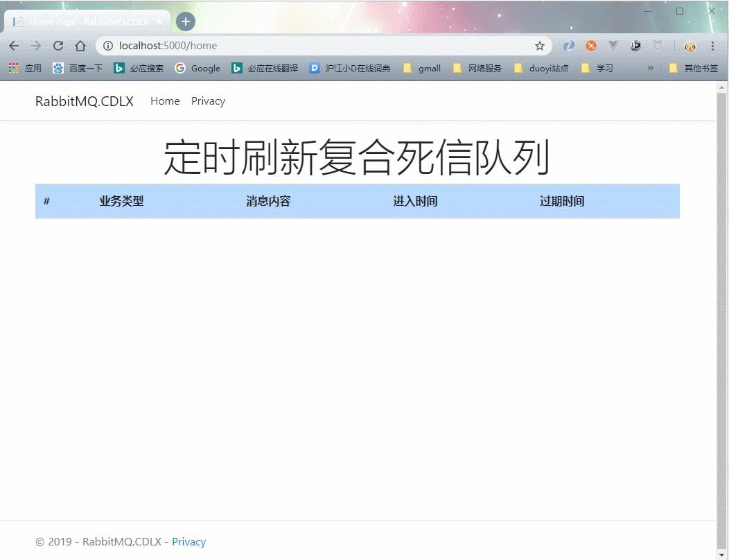Image resolution: width=729 pixels, height=560 pixels.
Task: Open the 必应在线翻译 bookmark
Action: (x=265, y=69)
